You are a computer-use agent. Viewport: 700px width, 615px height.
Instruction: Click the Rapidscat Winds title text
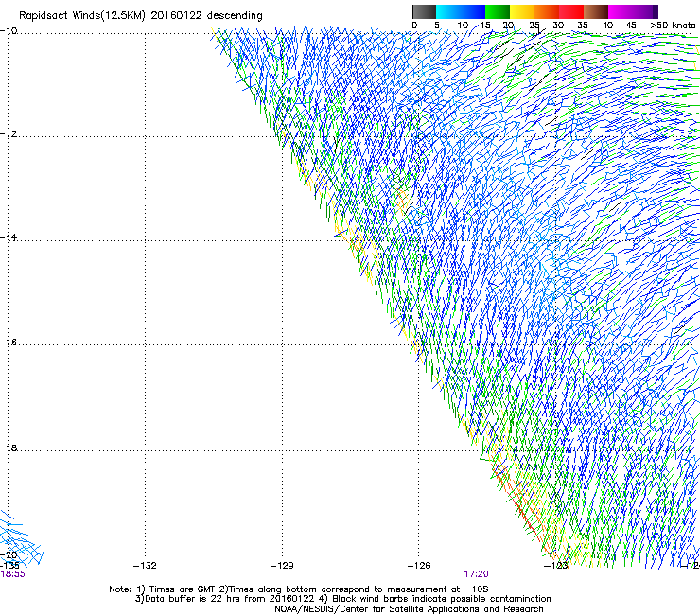(x=141, y=15)
